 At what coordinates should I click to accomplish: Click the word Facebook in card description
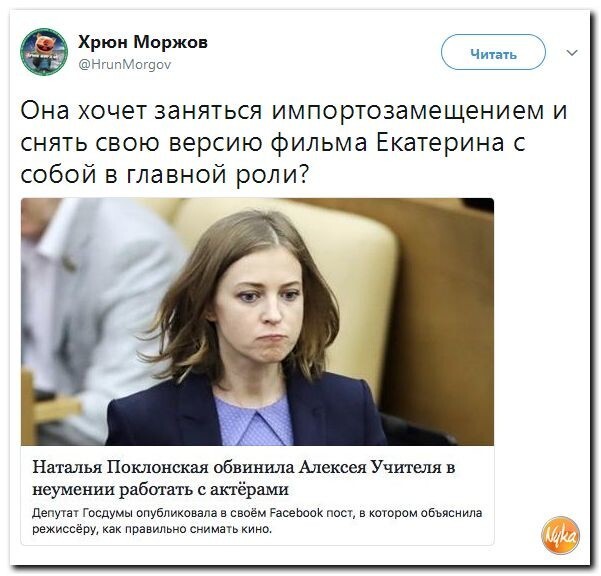[296, 513]
